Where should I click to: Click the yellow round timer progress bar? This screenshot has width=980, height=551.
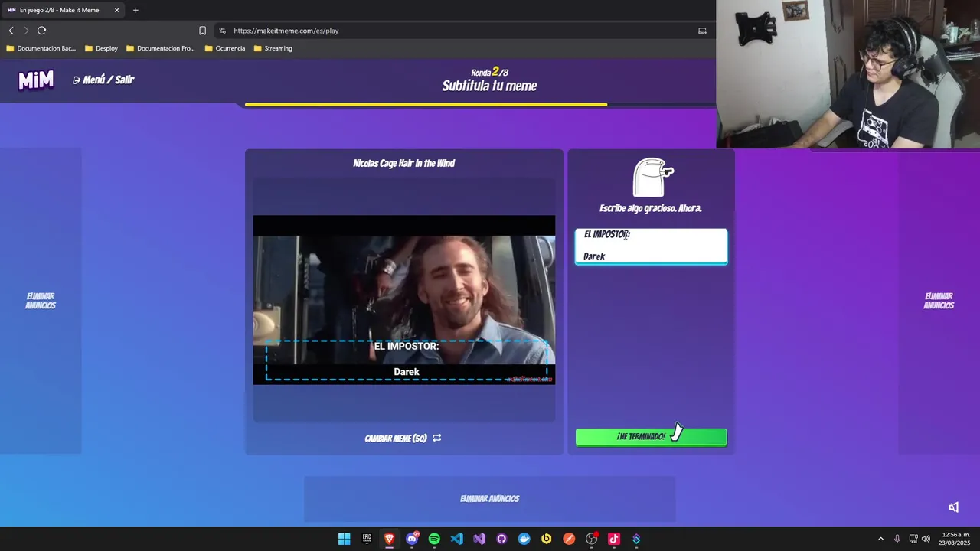426,104
